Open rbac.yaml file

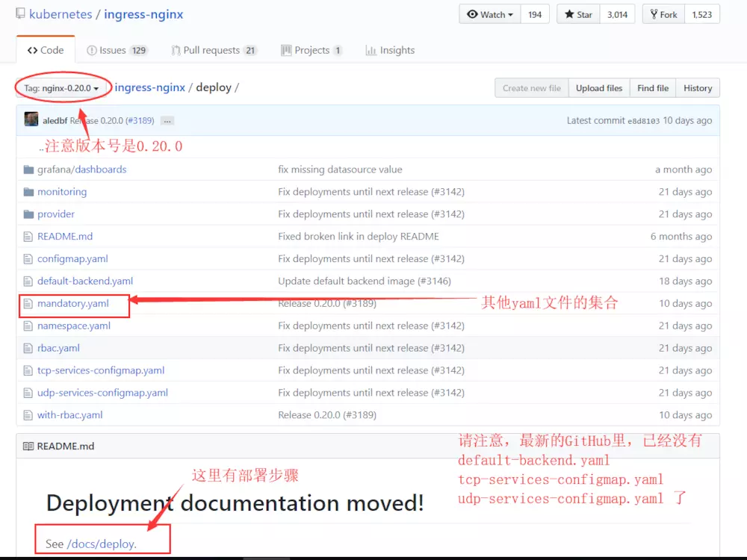pos(58,348)
